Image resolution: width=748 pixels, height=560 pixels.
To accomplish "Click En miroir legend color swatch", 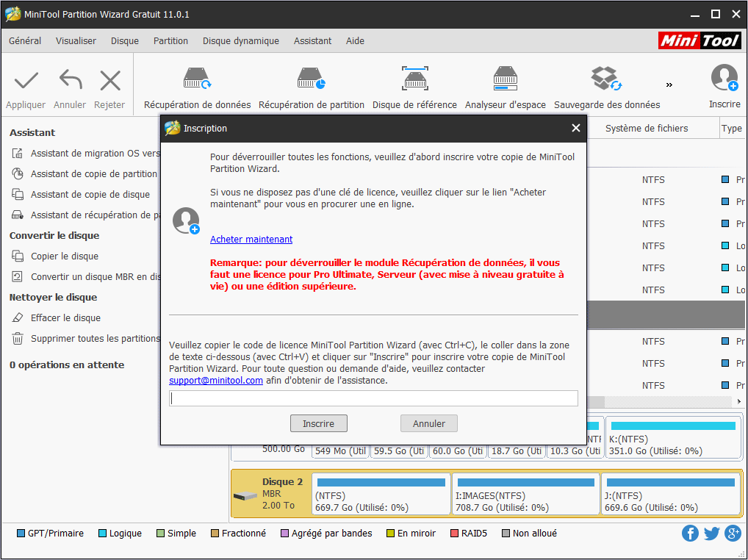I will tap(390, 534).
